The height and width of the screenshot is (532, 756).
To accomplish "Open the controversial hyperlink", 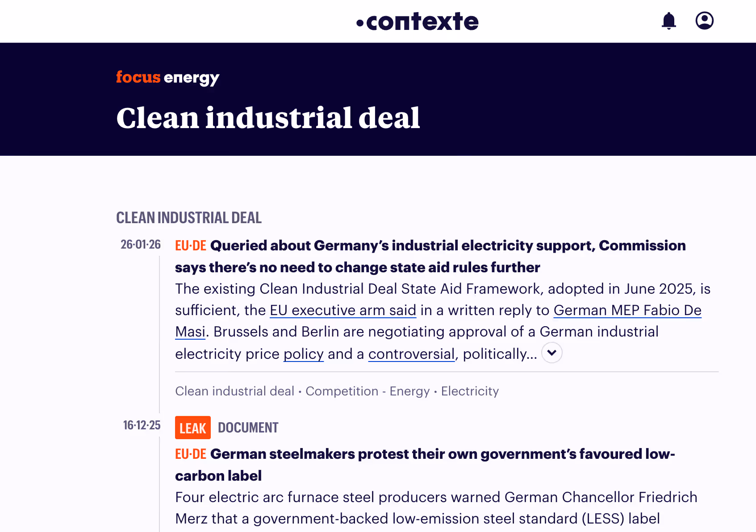I will tap(411, 353).
